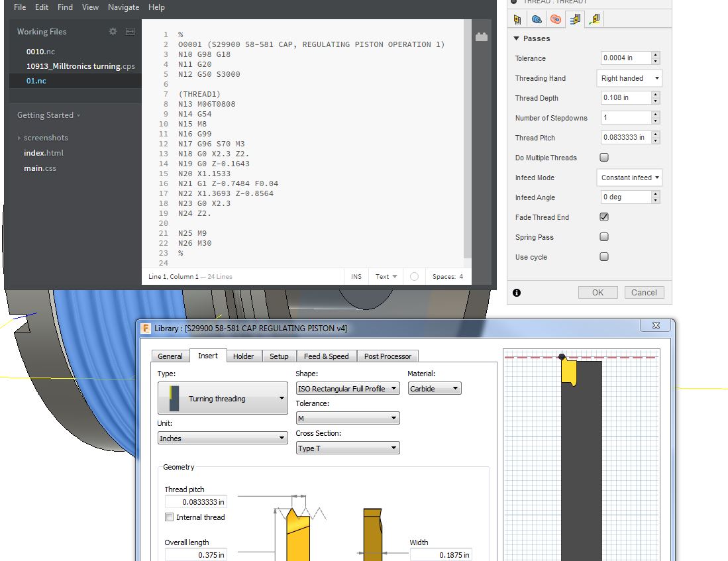The width and height of the screenshot is (728, 561).
Task: Open the Tool tab icon in the Thread panel
Action: [x=517, y=19]
